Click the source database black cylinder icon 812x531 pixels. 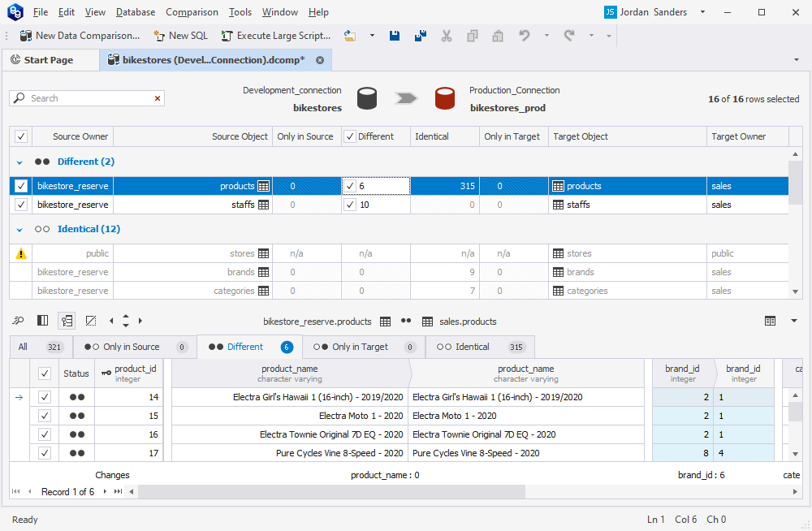(367, 98)
